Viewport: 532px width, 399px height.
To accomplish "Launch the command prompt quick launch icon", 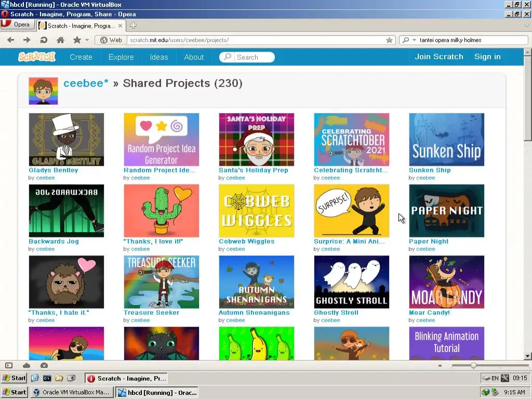I will coord(47,378).
